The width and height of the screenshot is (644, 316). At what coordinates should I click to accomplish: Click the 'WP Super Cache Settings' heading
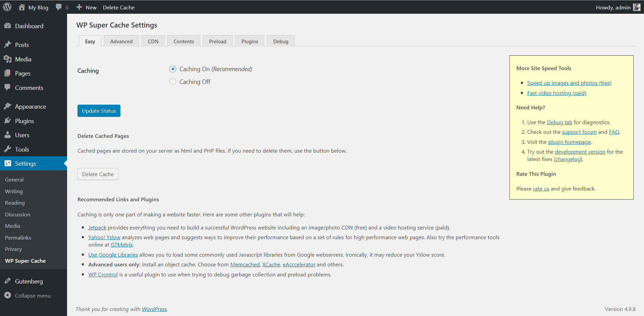117,25
